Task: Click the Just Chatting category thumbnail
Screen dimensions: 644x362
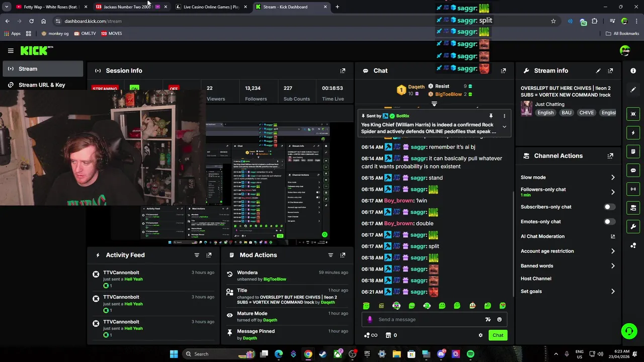Action: [526, 108]
